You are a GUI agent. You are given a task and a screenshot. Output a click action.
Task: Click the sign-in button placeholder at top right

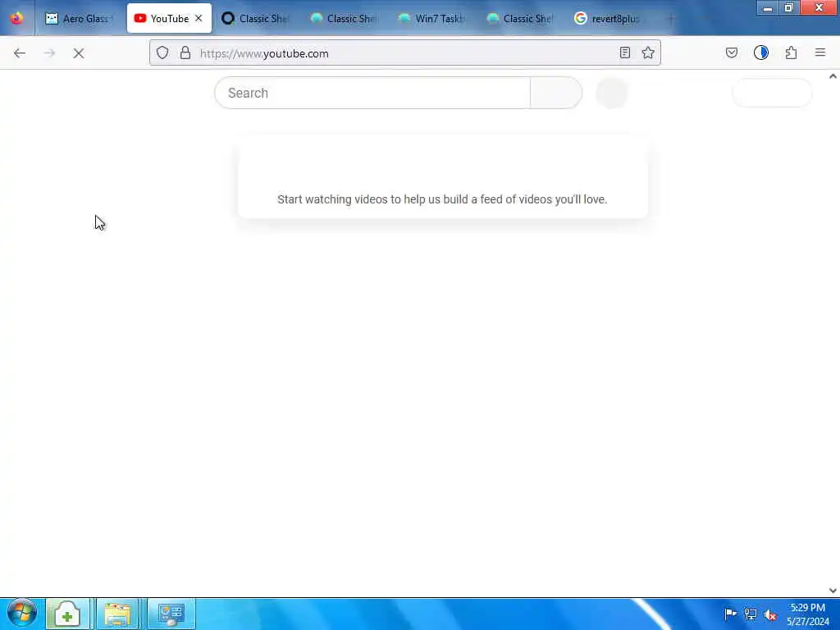772,93
